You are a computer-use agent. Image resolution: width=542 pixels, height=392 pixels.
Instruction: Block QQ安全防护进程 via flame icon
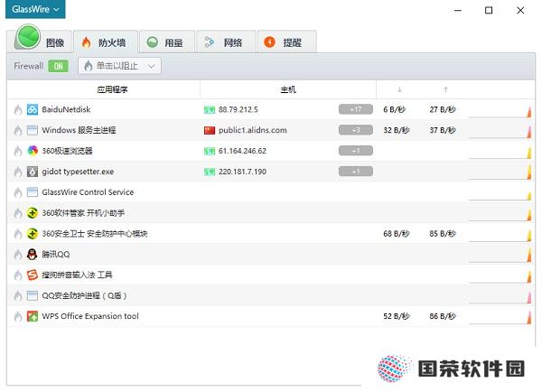18,296
